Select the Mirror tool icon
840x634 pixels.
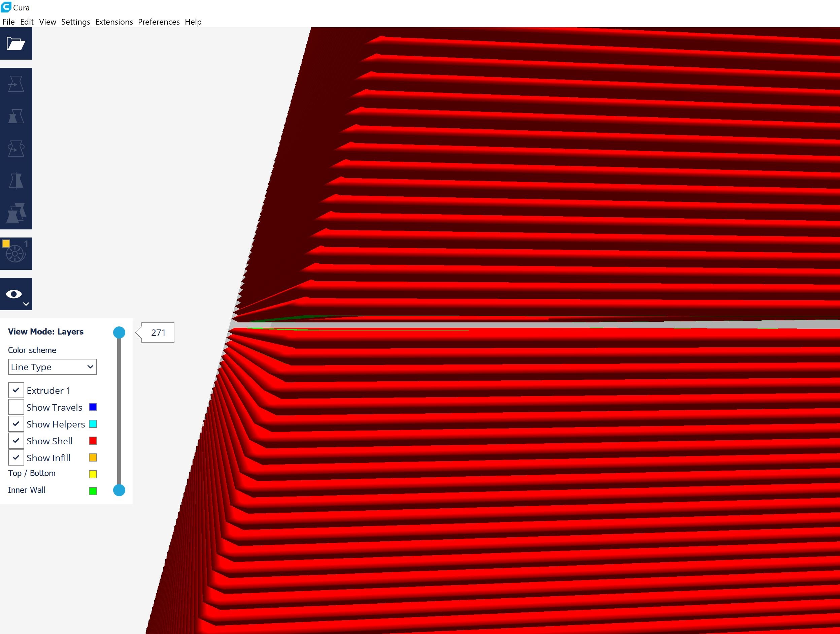point(16,181)
